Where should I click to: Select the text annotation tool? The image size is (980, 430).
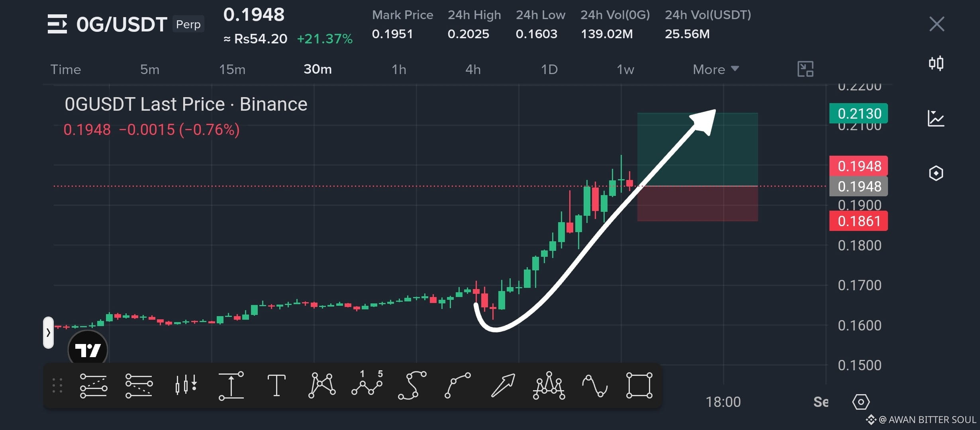(x=276, y=385)
